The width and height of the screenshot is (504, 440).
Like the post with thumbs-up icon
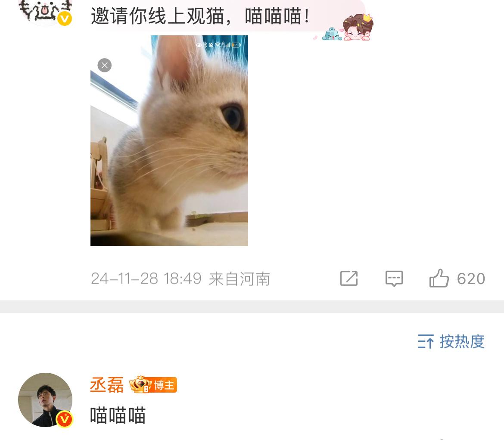click(439, 278)
